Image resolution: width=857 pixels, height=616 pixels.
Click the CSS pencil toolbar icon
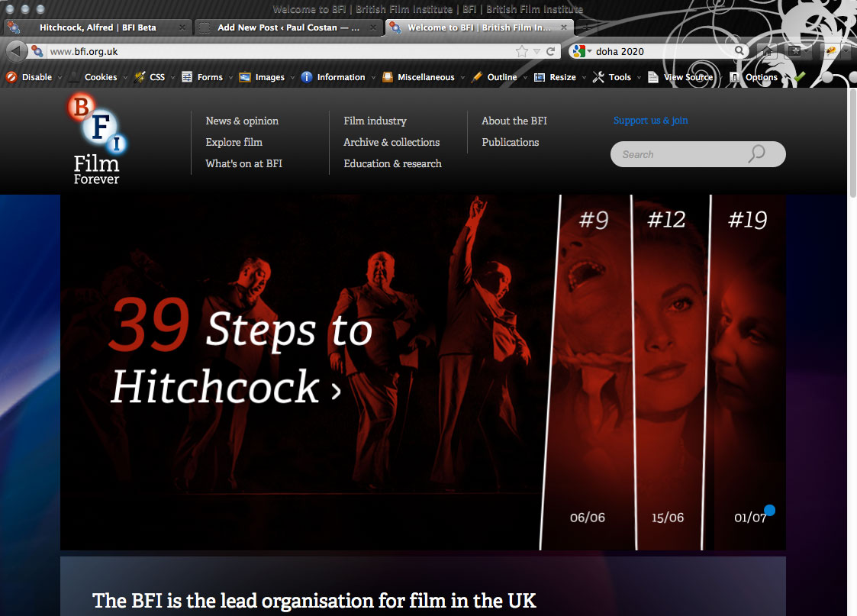[140, 77]
